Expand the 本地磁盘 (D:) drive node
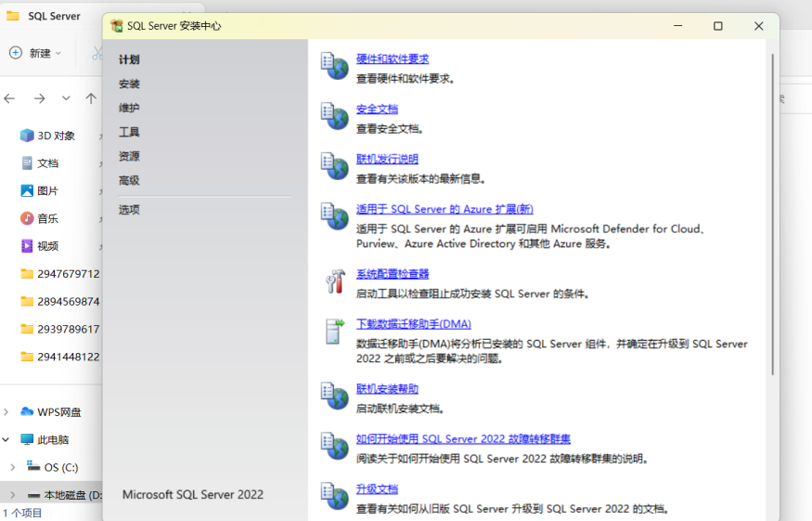This screenshot has width=812, height=521. pyautogui.click(x=12, y=495)
